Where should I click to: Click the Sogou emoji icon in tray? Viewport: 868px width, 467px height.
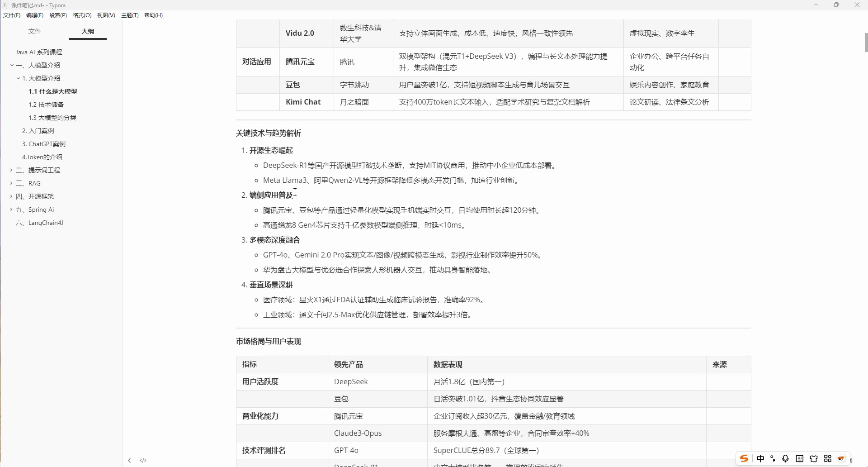[x=842, y=458]
